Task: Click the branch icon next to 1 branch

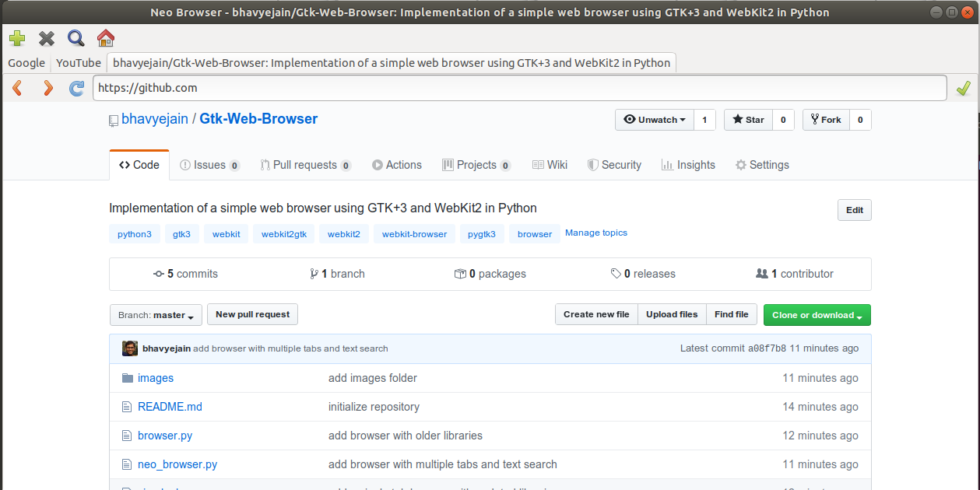Action: (x=314, y=274)
